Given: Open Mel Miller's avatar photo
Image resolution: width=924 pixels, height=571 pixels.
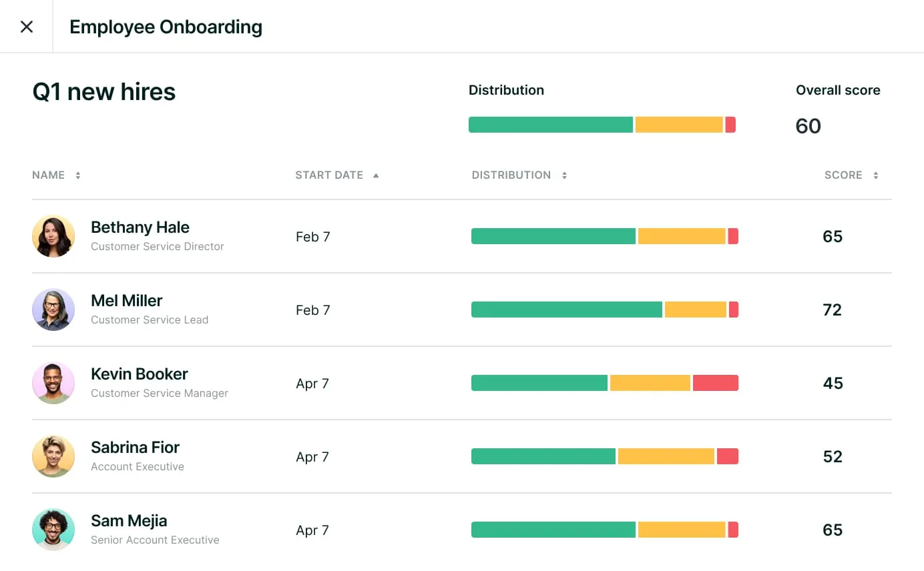Looking at the screenshot, I should (x=53, y=310).
